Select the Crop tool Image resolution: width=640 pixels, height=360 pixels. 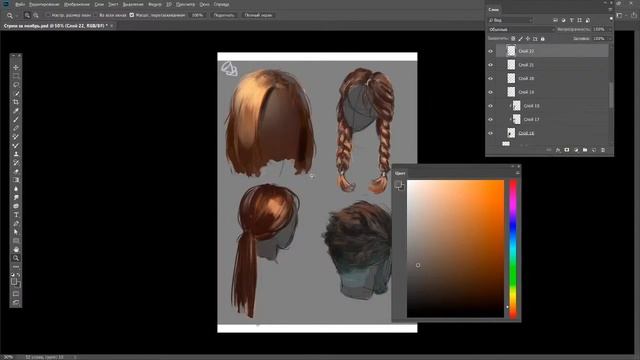click(16, 102)
